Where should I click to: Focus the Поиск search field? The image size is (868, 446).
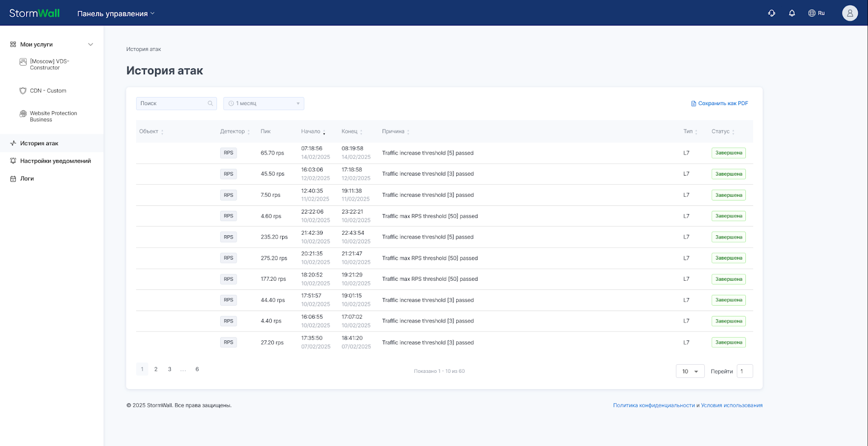pos(171,104)
